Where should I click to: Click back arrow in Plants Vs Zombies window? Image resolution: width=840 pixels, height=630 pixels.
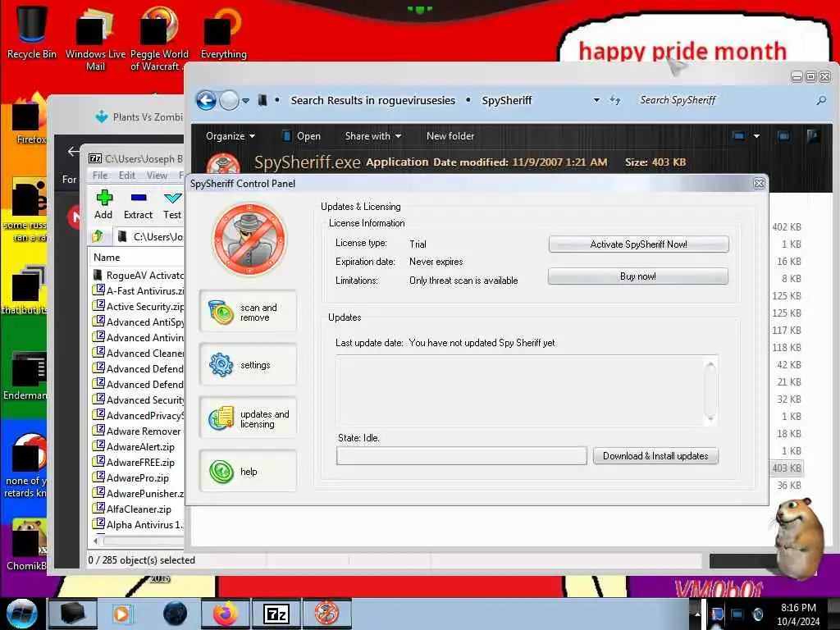click(73, 152)
